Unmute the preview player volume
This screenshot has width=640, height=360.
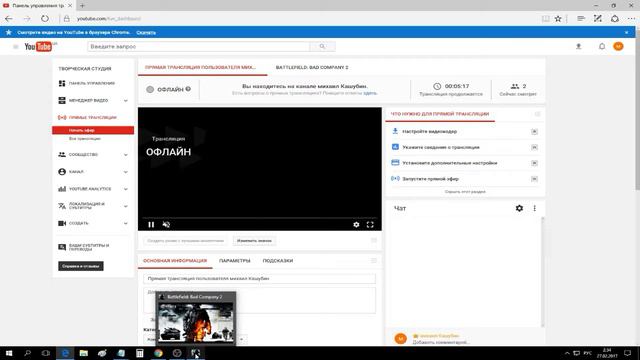[166, 224]
